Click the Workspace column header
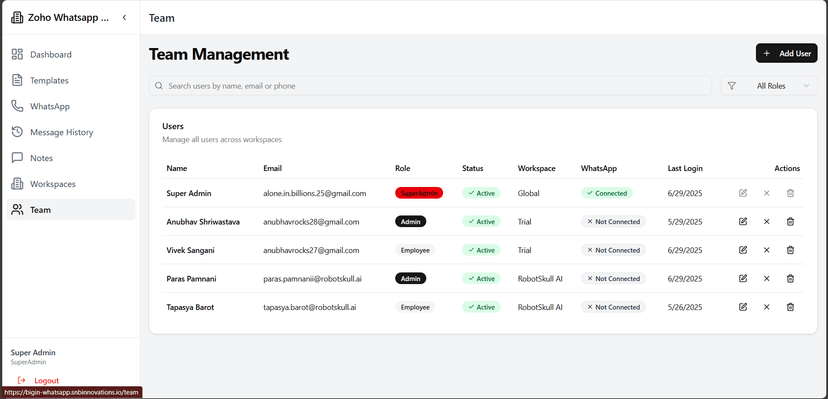Viewport: 828px width, 399px height. tap(537, 168)
